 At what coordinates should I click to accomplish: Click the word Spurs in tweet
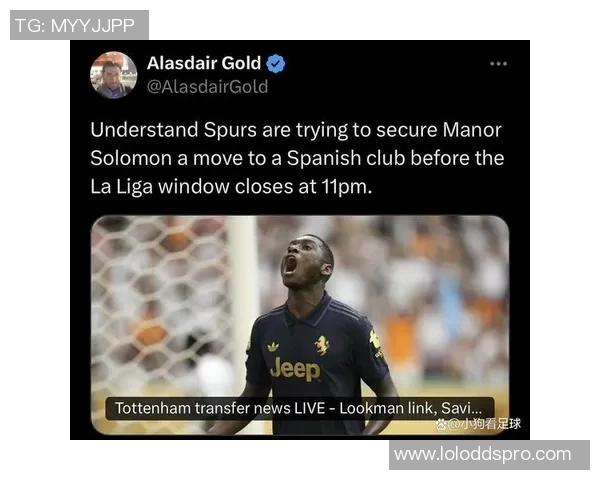point(230,130)
